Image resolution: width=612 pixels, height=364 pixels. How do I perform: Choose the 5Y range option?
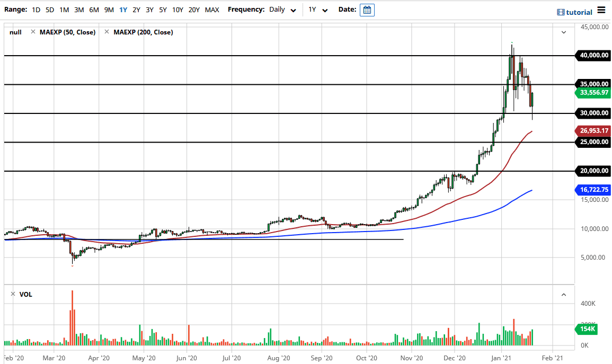coord(163,10)
